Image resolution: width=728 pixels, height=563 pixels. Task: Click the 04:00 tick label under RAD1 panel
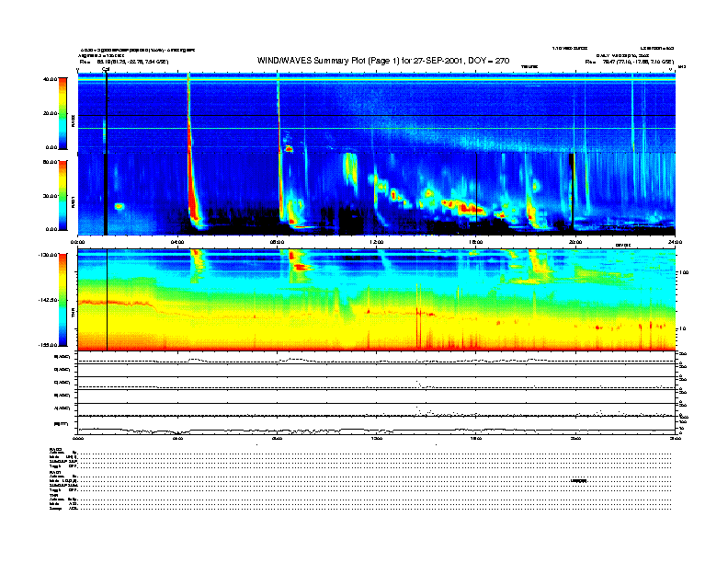[177, 242]
